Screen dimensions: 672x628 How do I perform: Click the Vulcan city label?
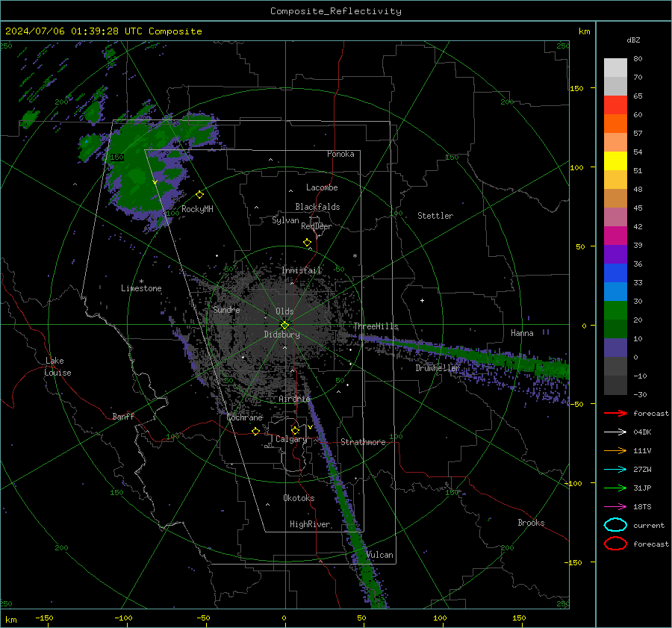pyautogui.click(x=380, y=555)
